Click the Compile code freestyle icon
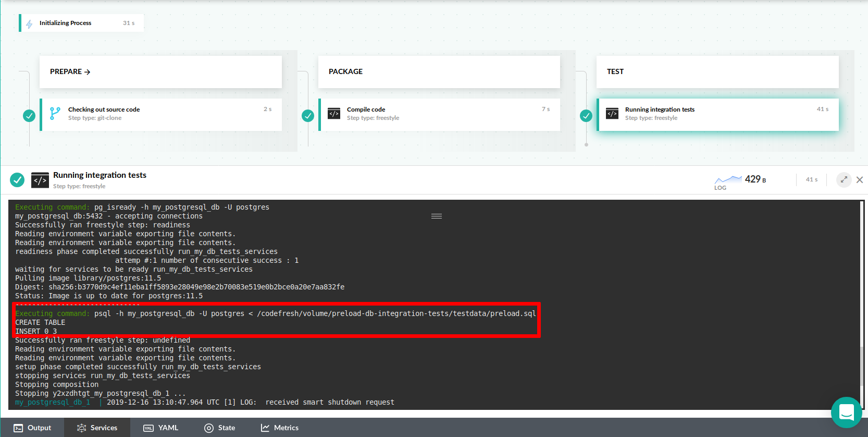This screenshot has height=437, width=868. tap(334, 113)
